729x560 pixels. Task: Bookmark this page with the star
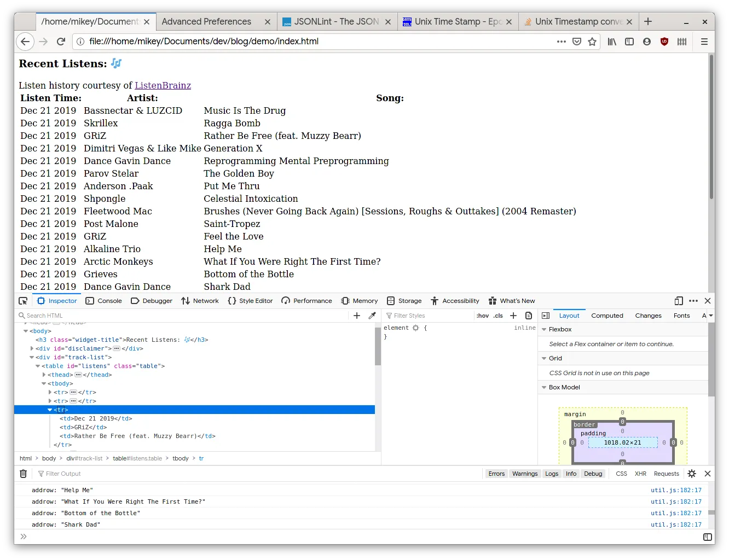(x=592, y=42)
